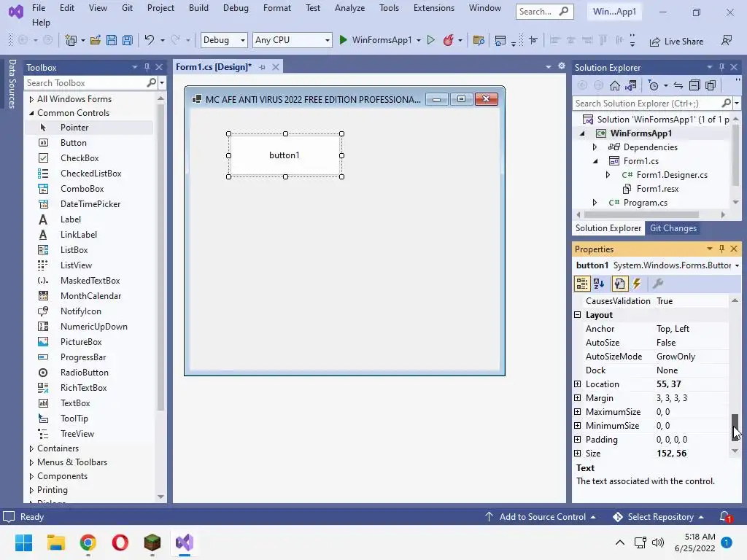
Task: Expand Program.cs node in Solution Explorer
Action: pos(595,203)
